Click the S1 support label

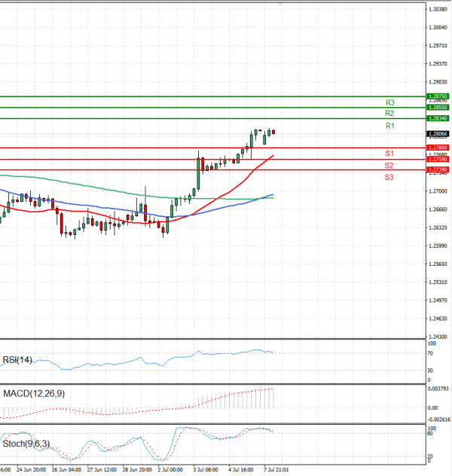click(389, 154)
